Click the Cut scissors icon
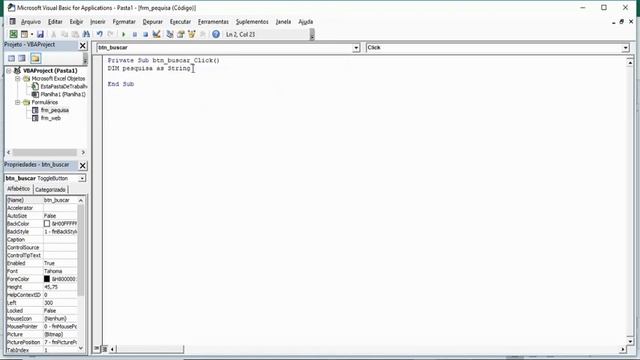The width and height of the screenshot is (640, 360). tap(53, 34)
